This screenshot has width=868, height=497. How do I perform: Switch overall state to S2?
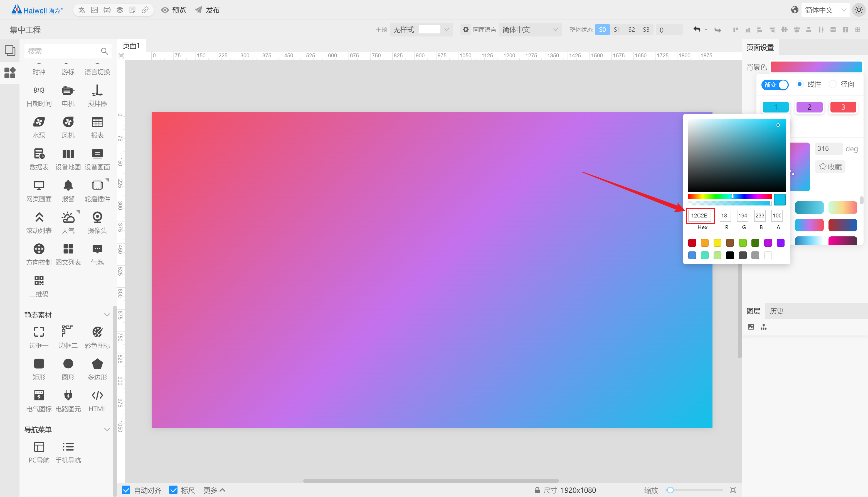tap(631, 30)
